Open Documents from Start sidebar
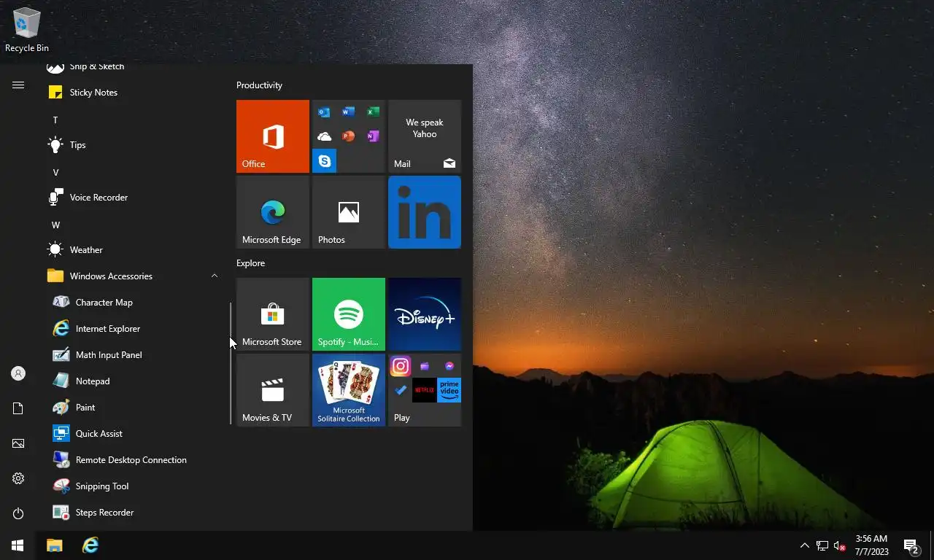 click(18, 408)
